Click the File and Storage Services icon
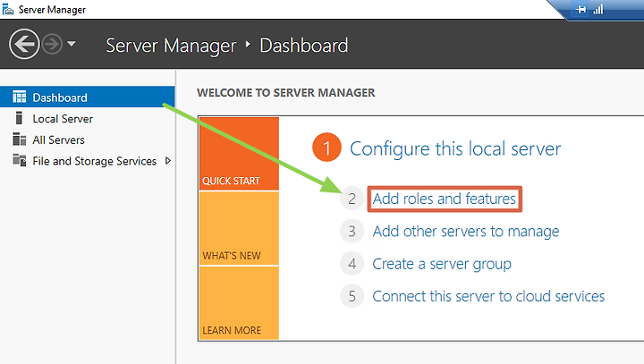 pyautogui.click(x=19, y=160)
